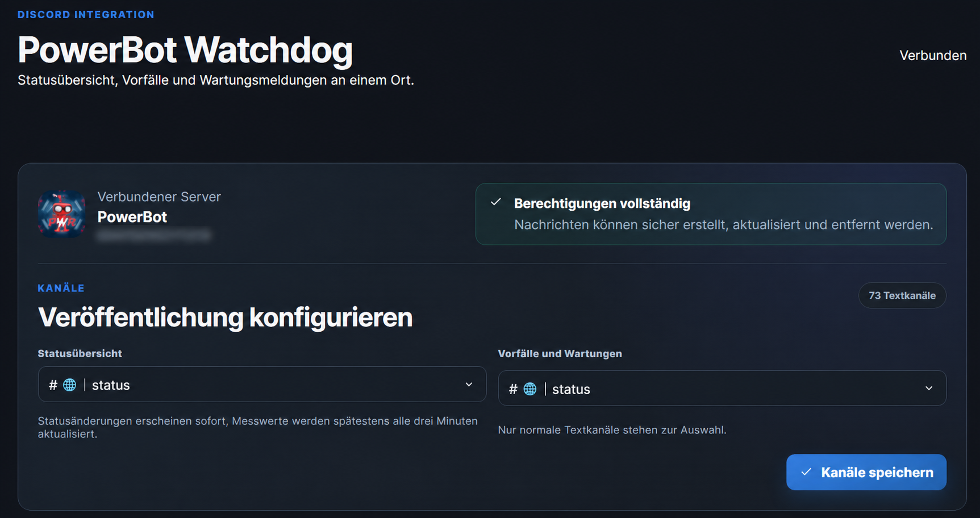Viewport: 980px width, 518px height.
Task: Click the Verbundener Server label
Action: click(159, 197)
